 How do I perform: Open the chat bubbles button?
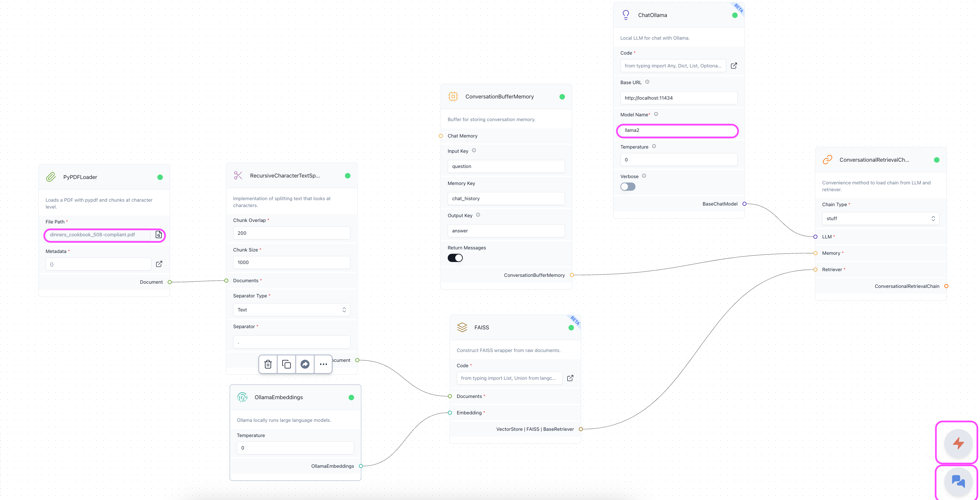tap(958, 482)
